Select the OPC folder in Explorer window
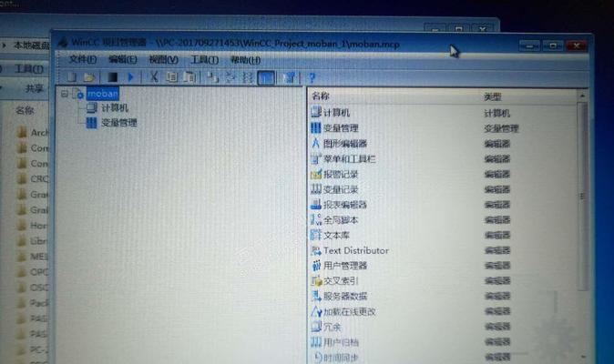The height and width of the screenshot is (364, 614). point(33,272)
